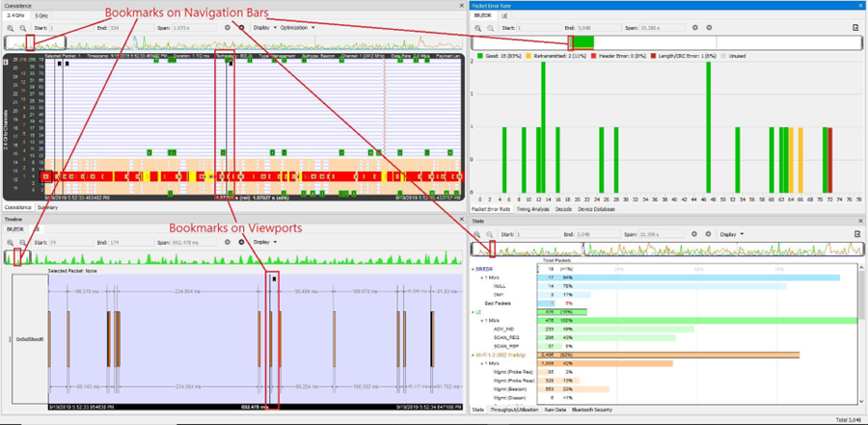Screen dimensions: 868x425
Task: Open the Throughput/Utilization tab
Action: coord(514,410)
